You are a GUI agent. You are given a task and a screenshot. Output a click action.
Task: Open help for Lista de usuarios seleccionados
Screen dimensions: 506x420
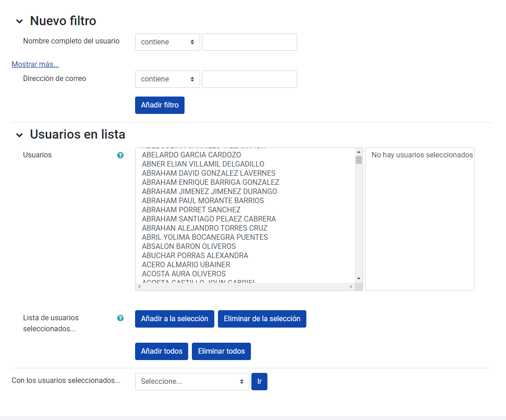(120, 318)
